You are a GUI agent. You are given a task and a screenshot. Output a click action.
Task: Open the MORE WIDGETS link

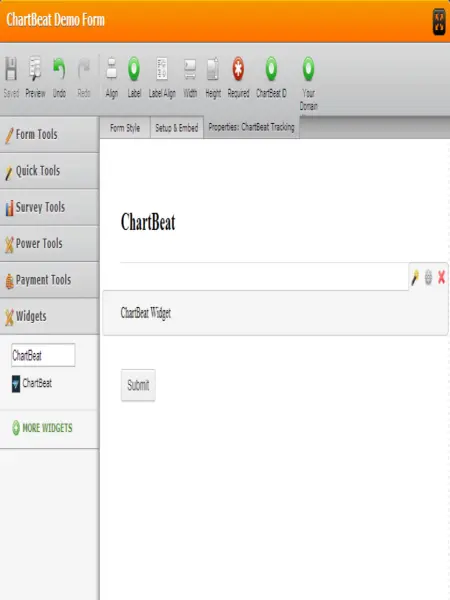coord(42,428)
